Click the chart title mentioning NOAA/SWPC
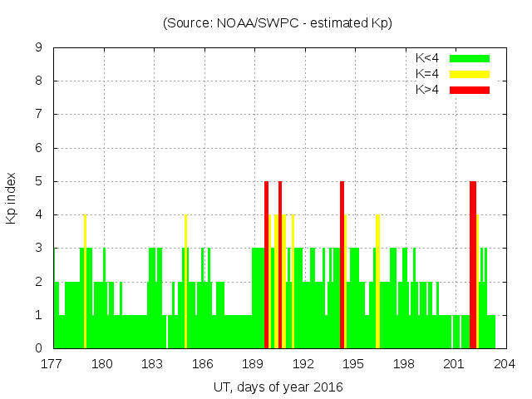This screenshot has height=399, width=532. (278, 22)
